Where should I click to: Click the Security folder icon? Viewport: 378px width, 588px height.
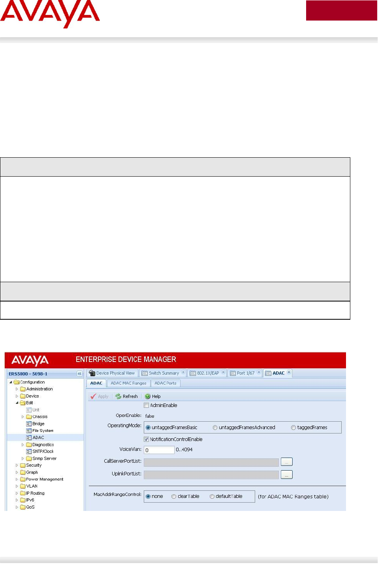click(x=23, y=465)
